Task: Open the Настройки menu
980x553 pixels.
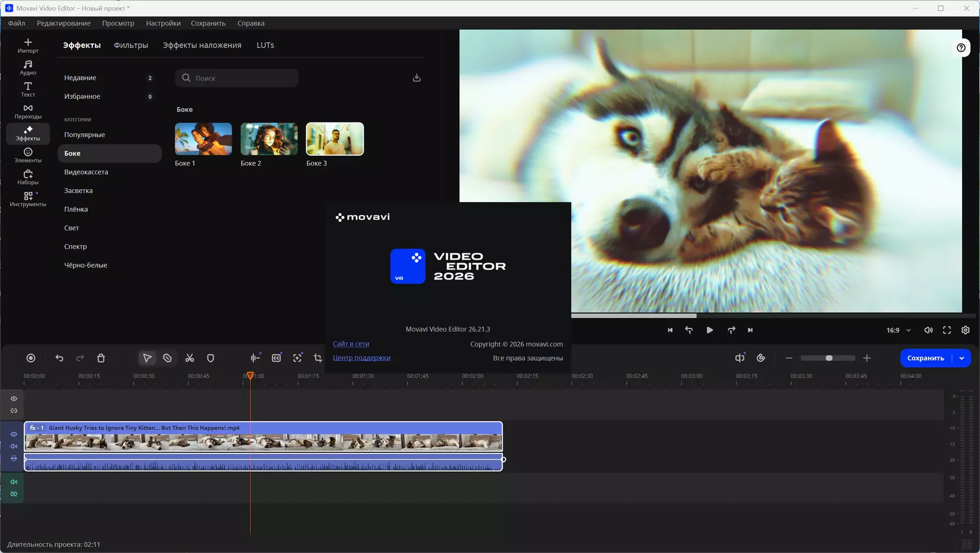Action: tap(163, 23)
